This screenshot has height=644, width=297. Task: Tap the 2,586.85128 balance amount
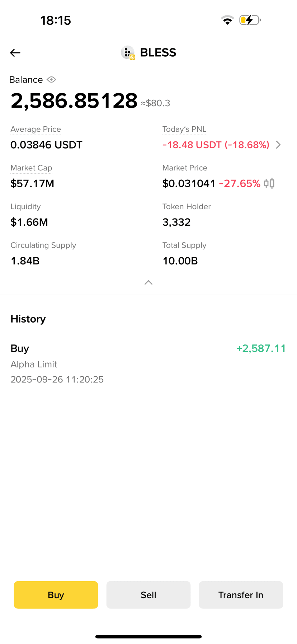pyautogui.click(x=74, y=101)
